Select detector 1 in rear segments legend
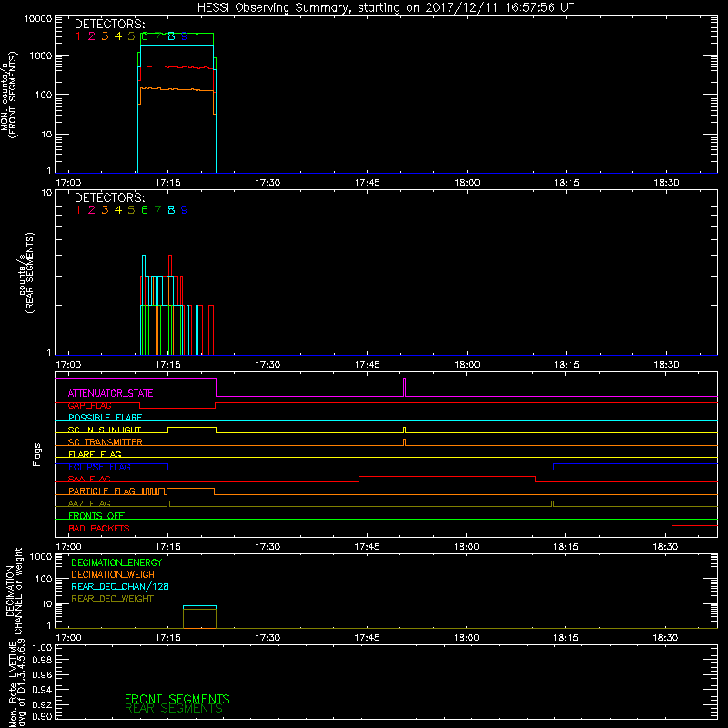 (78, 210)
